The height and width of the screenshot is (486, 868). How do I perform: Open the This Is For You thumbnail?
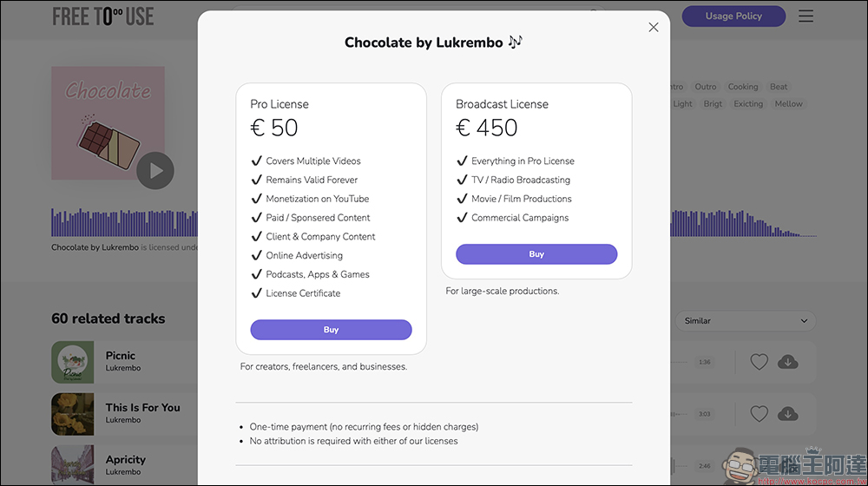73,414
